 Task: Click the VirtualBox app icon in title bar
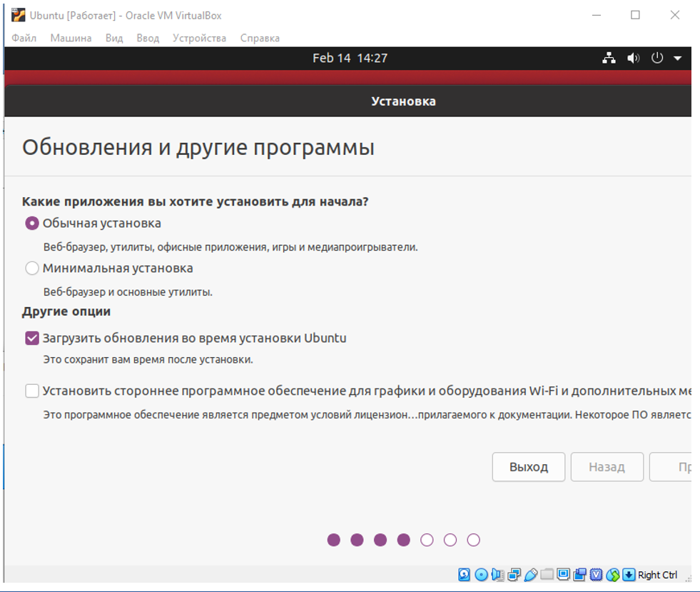coord(19,15)
